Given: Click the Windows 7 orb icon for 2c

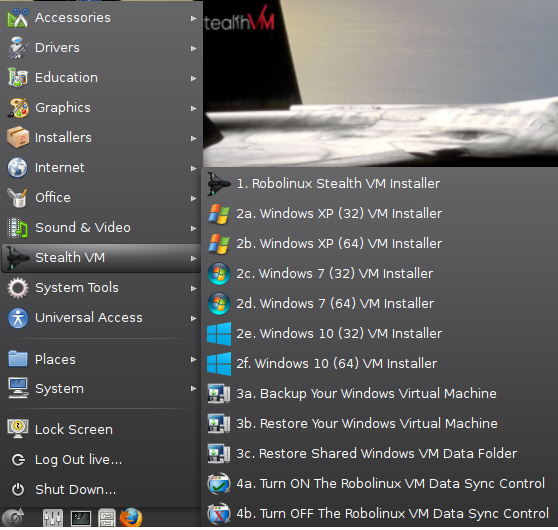Looking at the screenshot, I should 219,274.
